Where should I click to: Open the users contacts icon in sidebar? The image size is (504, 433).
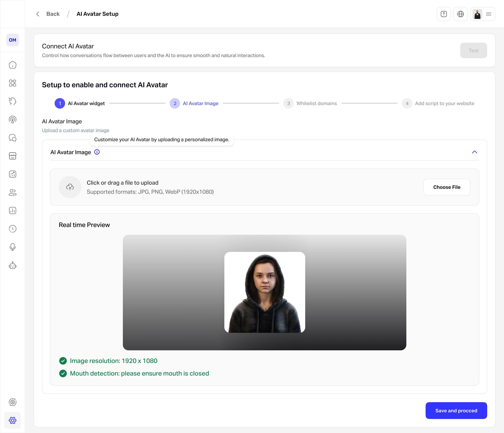point(13,192)
